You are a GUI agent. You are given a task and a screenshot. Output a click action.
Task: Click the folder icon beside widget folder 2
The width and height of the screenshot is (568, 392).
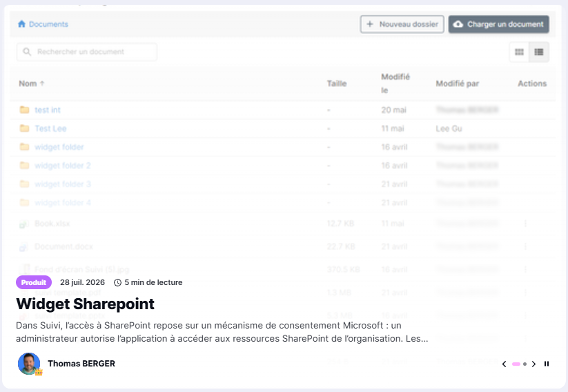pyautogui.click(x=24, y=165)
